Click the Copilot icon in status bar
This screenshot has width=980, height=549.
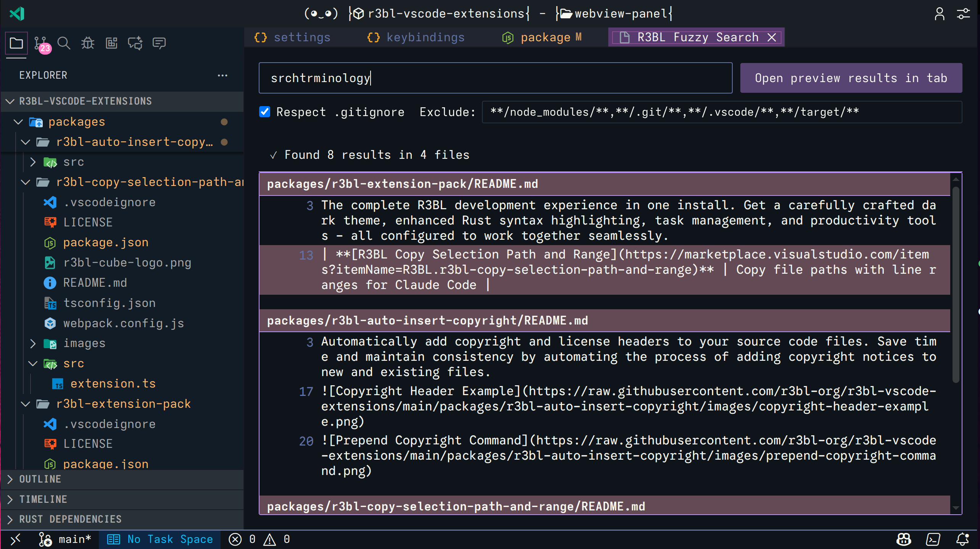click(x=903, y=539)
